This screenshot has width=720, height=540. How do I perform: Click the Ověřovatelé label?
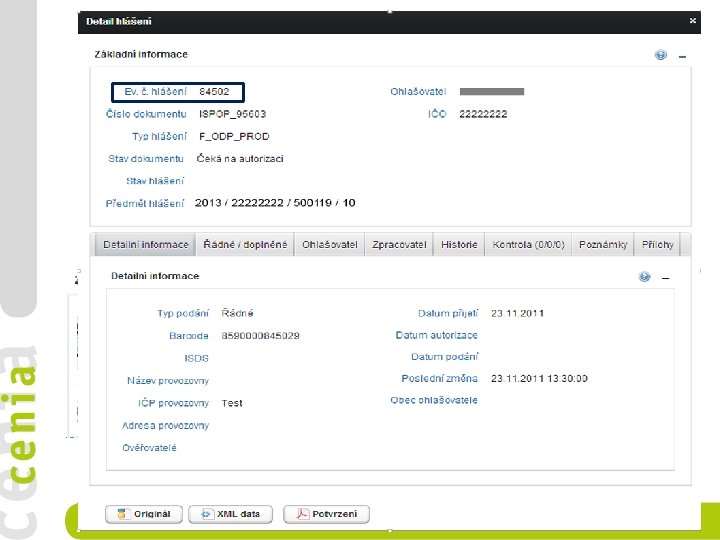[x=149, y=448]
